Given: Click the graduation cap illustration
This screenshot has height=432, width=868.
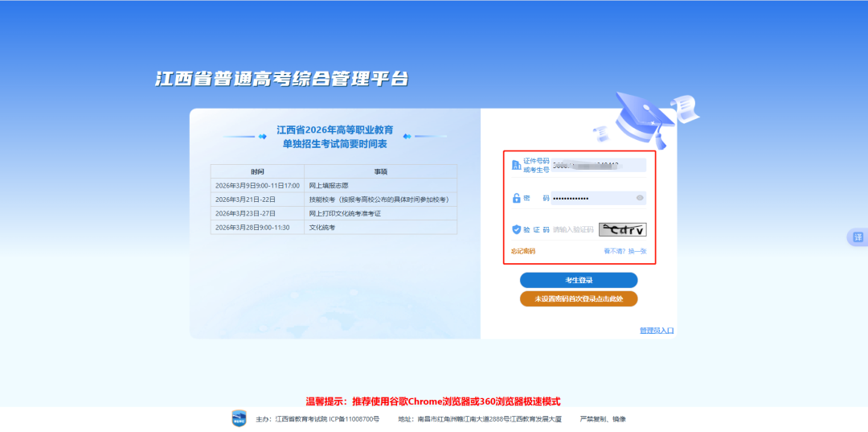Looking at the screenshot, I should (645, 117).
